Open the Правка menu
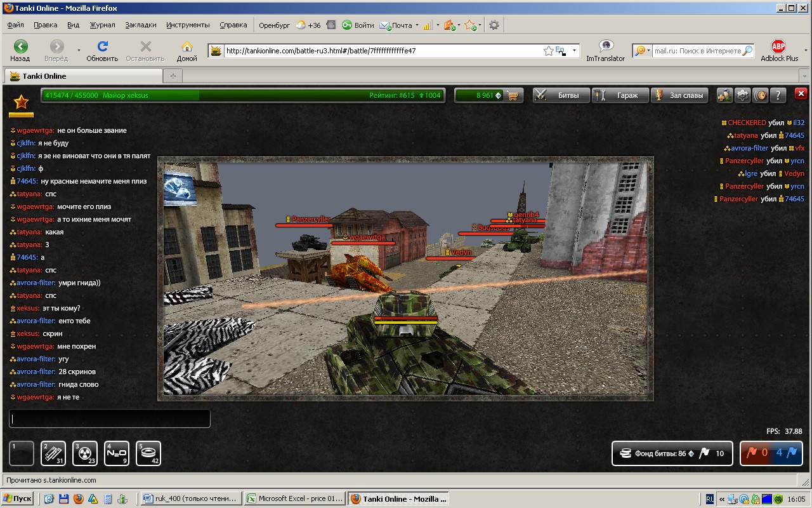The height and width of the screenshot is (508, 812). point(46,25)
